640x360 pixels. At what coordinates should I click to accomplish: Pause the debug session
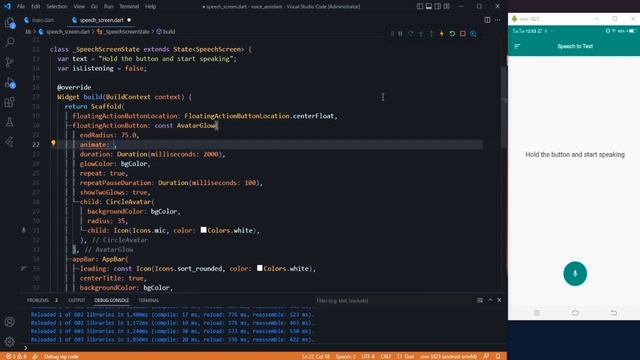[x=400, y=34]
